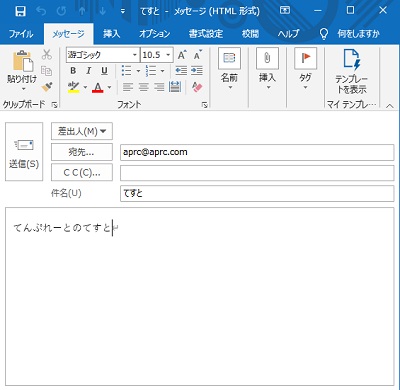This screenshot has height=390, width=400.
Task: Click Clear All Formatting eraser icon
Action: (197, 87)
